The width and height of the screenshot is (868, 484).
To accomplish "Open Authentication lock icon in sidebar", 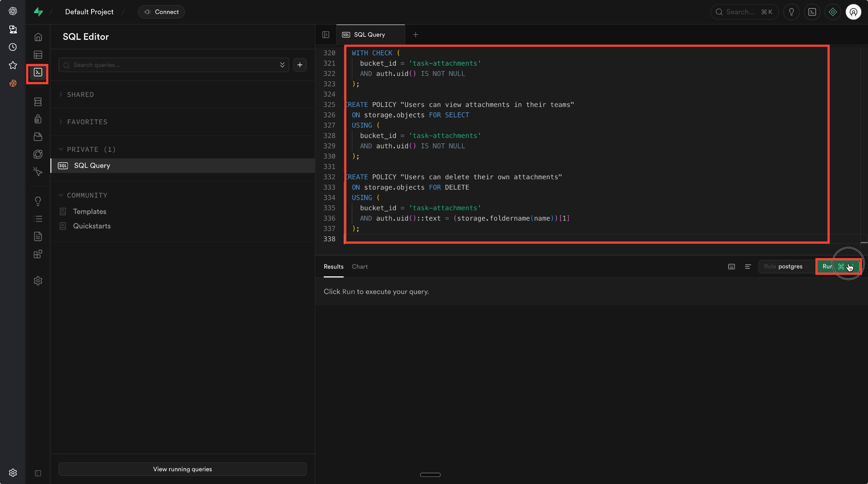I will coord(38,119).
